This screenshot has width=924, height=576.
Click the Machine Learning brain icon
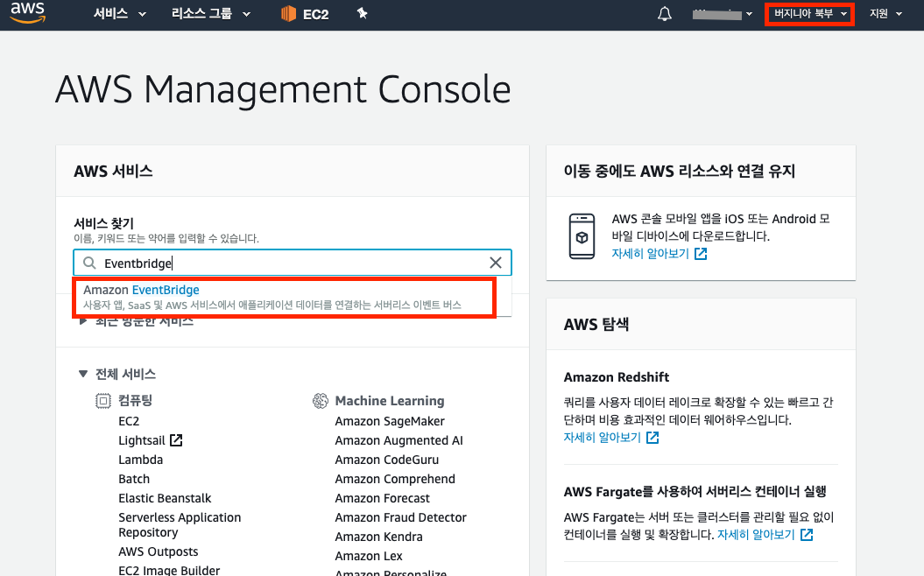(320, 401)
